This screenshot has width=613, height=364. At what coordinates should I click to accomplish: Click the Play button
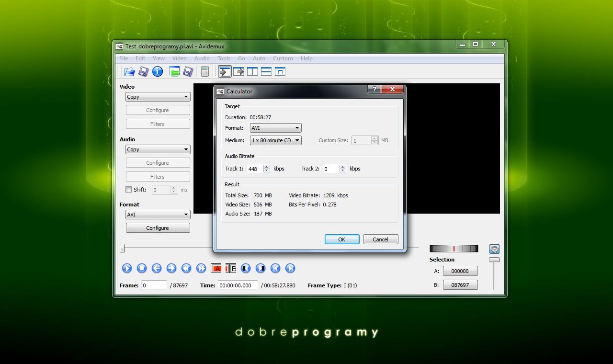coord(127,268)
